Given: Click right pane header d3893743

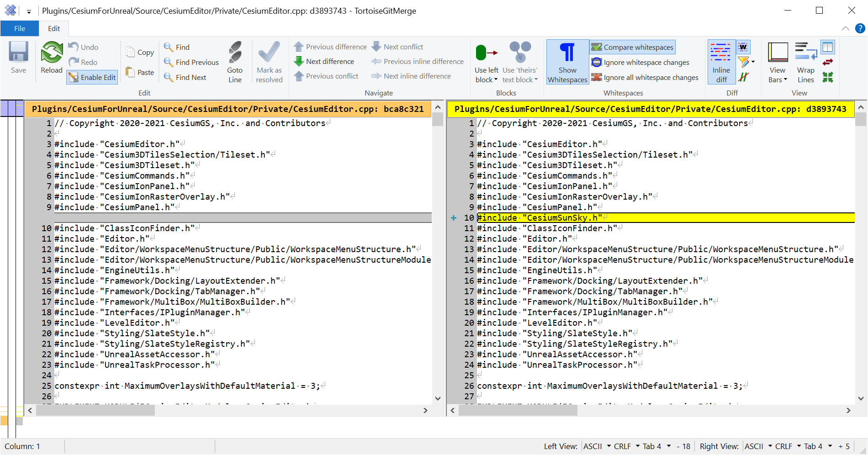Looking at the screenshot, I should (651, 109).
